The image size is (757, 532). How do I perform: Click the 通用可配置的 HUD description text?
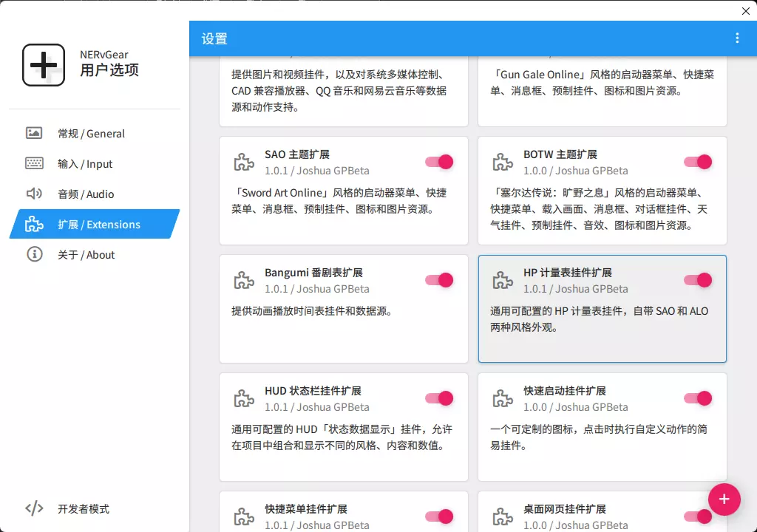342,437
